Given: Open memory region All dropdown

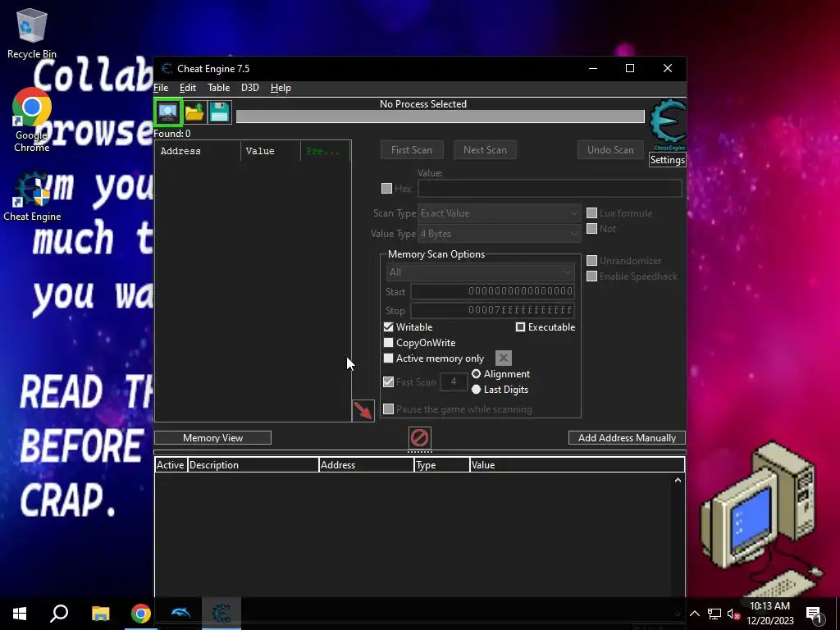Looking at the screenshot, I should coord(480,272).
